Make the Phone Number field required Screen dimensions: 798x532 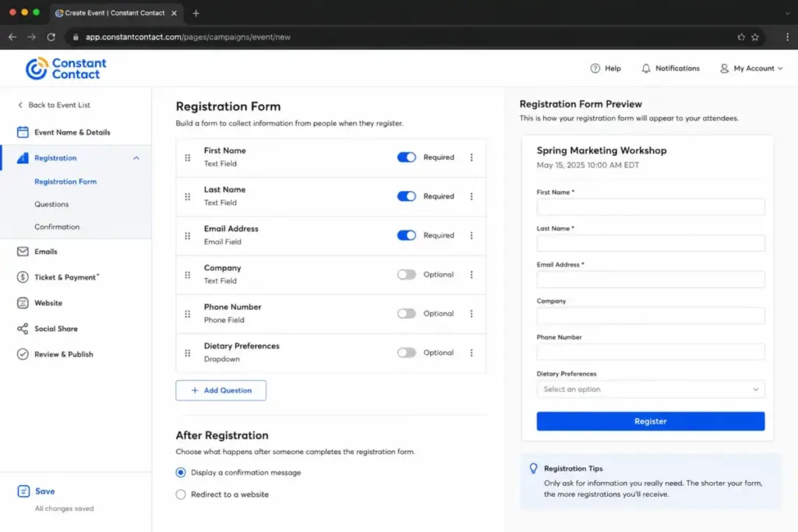click(x=406, y=313)
